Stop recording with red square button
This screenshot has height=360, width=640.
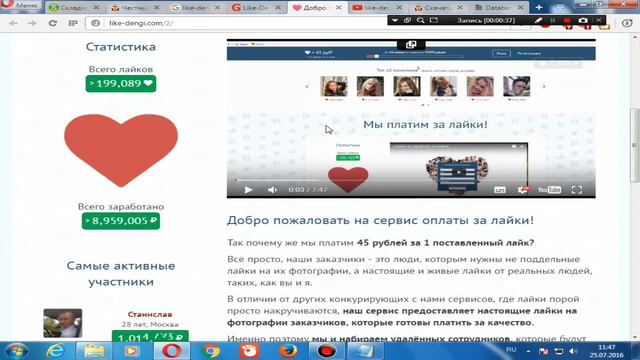(567, 20)
